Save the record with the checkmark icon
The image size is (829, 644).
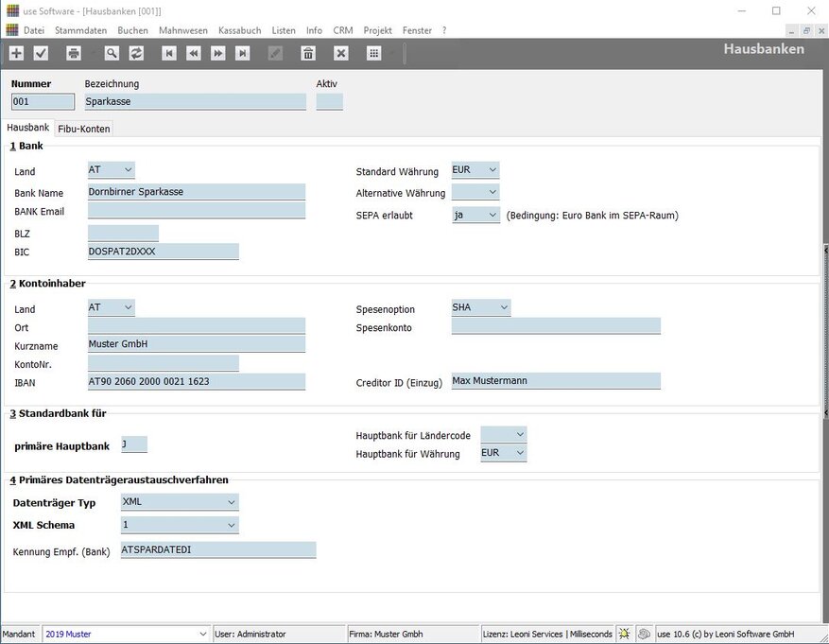(41, 54)
